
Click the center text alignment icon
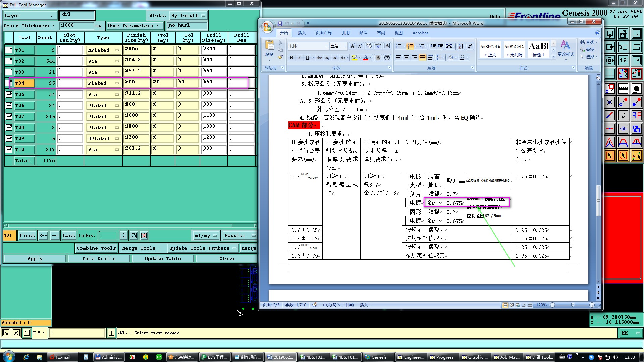(407, 58)
